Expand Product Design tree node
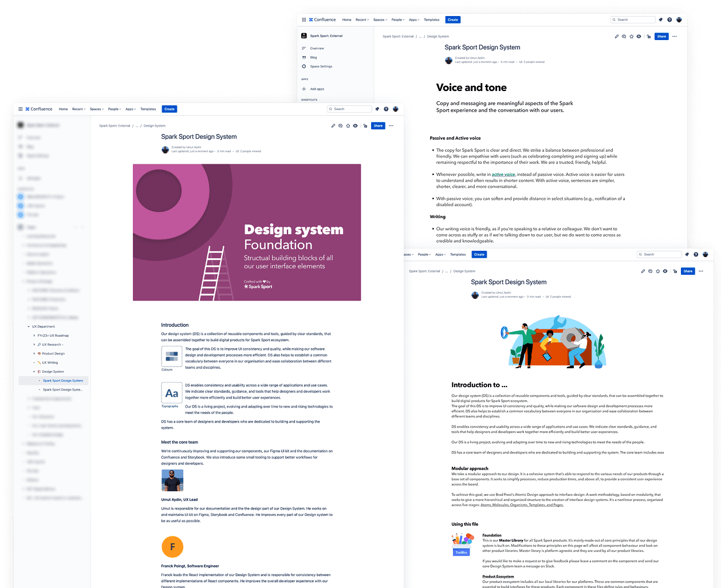 click(34, 354)
